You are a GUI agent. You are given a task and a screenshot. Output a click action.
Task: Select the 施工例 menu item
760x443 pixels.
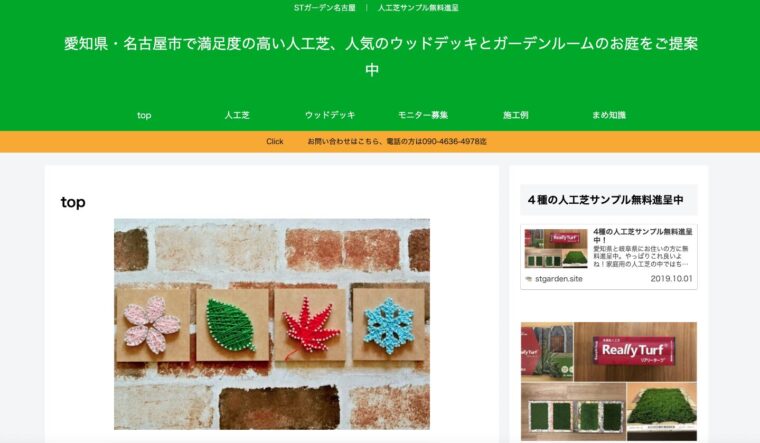point(516,115)
